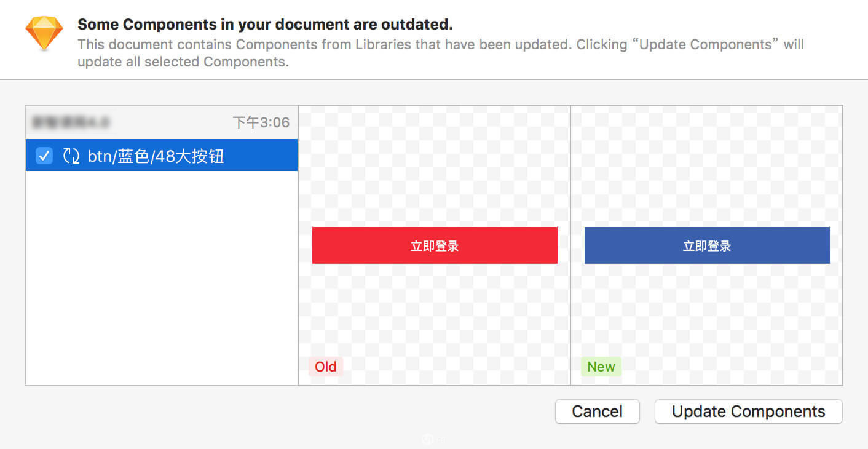Screen dimensions: 868x449
Task: Click the green New badge label
Action: pos(601,367)
